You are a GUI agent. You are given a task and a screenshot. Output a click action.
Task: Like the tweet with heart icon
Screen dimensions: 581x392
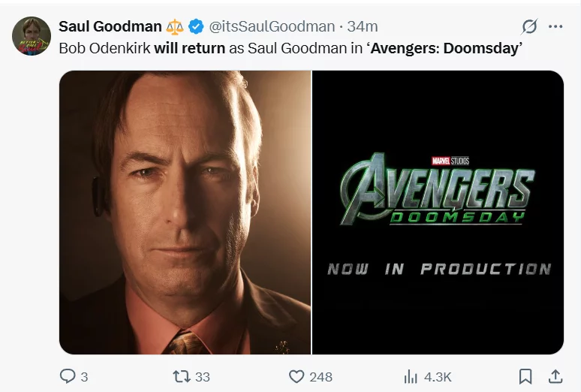pyautogui.click(x=297, y=376)
